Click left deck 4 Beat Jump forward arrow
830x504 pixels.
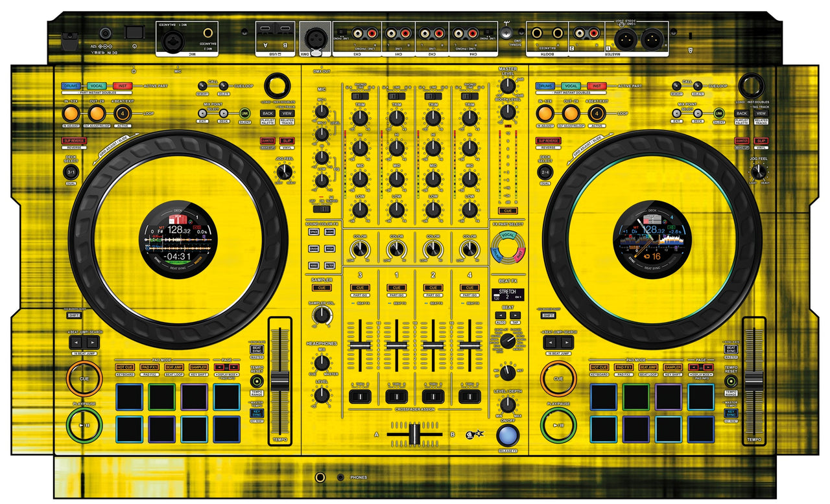coord(91,341)
